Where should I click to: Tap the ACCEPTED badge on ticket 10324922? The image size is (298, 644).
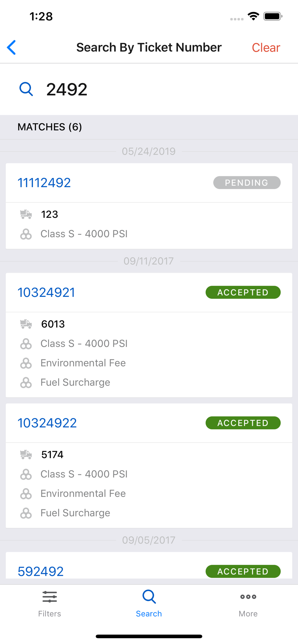(x=243, y=423)
